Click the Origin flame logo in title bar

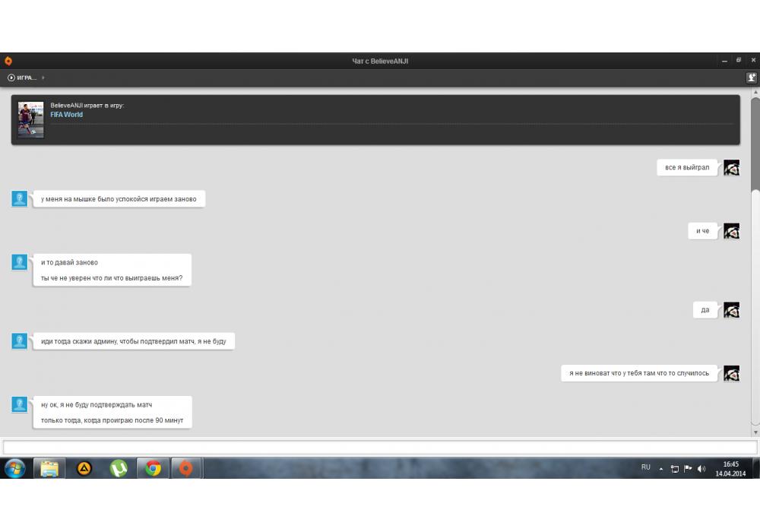coord(8,61)
